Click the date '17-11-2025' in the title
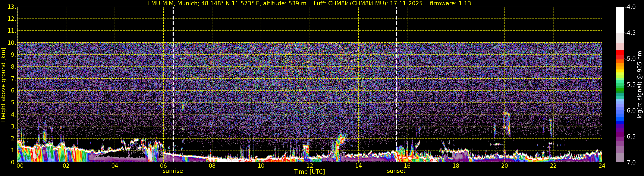The width and height of the screenshot is (644, 176). [x=406, y=3]
